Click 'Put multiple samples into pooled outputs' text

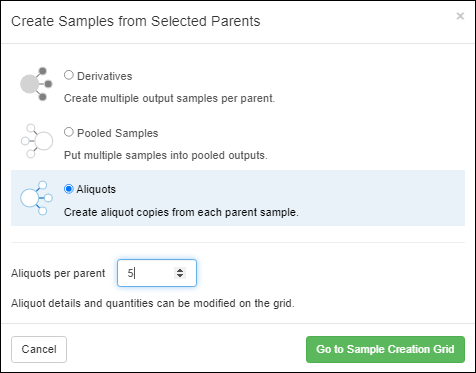166,155
